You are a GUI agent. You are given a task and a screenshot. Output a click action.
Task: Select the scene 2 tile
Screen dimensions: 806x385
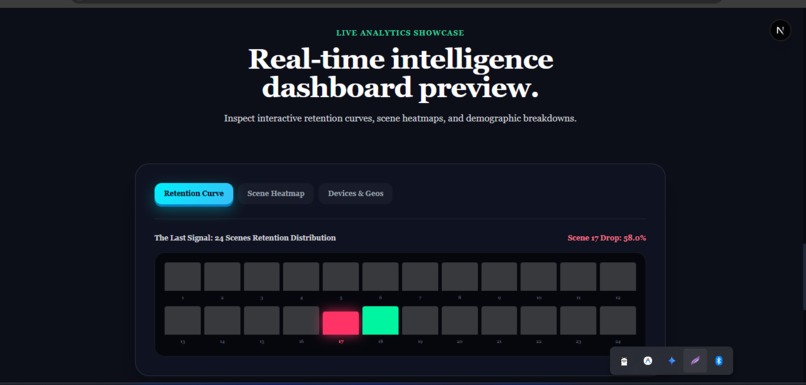(222, 277)
